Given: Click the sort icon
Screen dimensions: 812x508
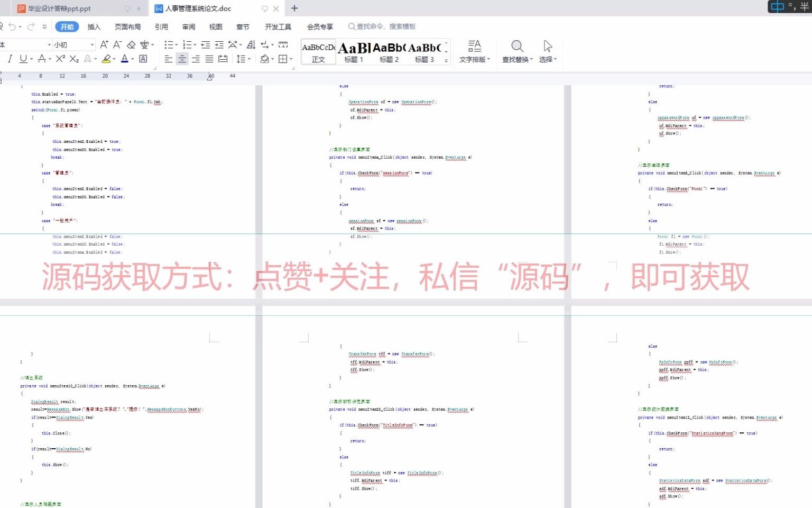Looking at the screenshot, I should click(x=251, y=44).
